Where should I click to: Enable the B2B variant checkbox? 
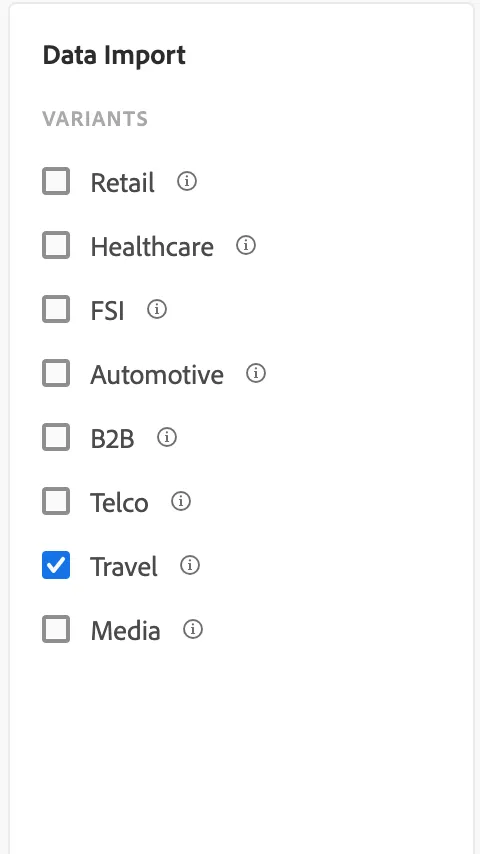[x=56, y=437]
